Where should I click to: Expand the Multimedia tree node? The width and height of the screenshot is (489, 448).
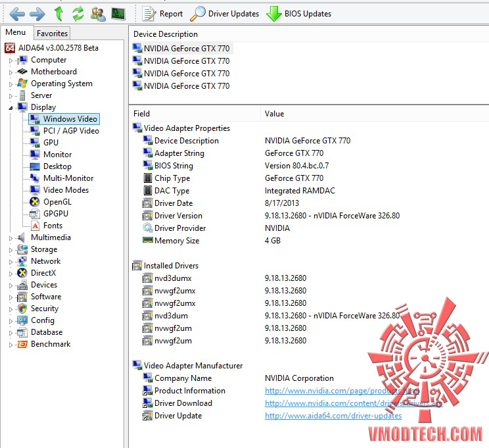coord(11,238)
